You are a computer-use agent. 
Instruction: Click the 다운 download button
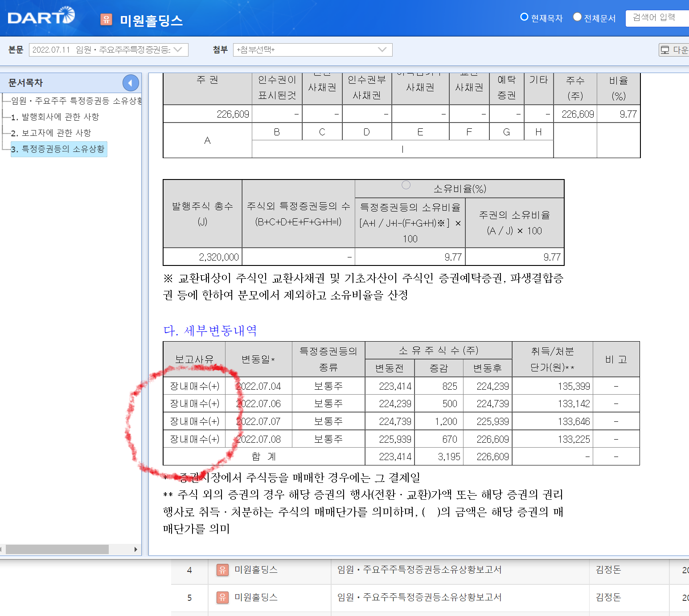point(674,50)
